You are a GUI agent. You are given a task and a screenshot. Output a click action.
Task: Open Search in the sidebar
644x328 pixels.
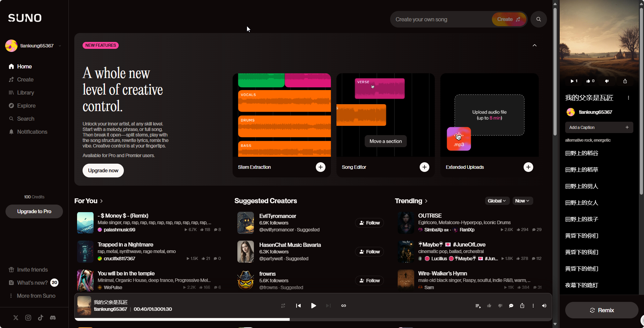pyautogui.click(x=21, y=119)
